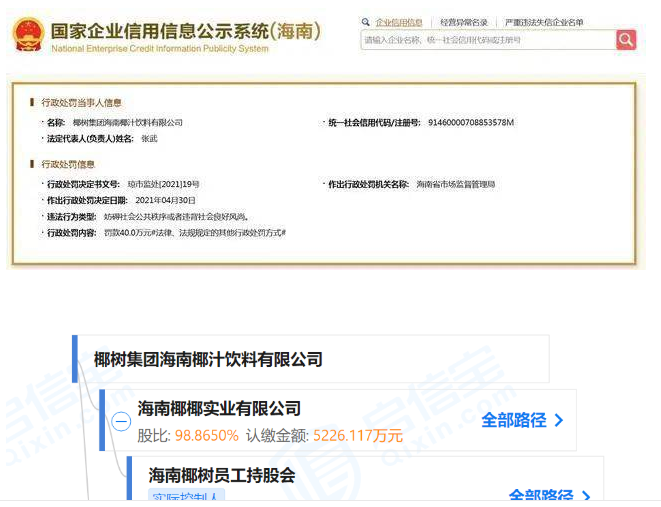This screenshot has width=661, height=507.
Task: Open 全部路径 for 海南椰椰实业有限公司
Action: 514,420
